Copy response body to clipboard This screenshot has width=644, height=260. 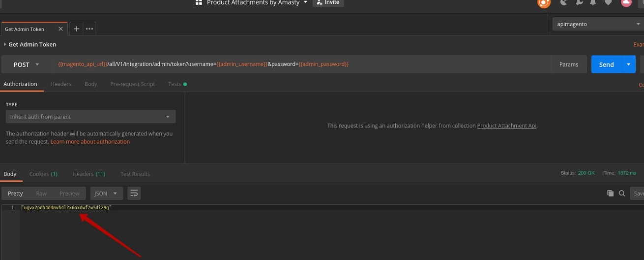[x=610, y=194]
